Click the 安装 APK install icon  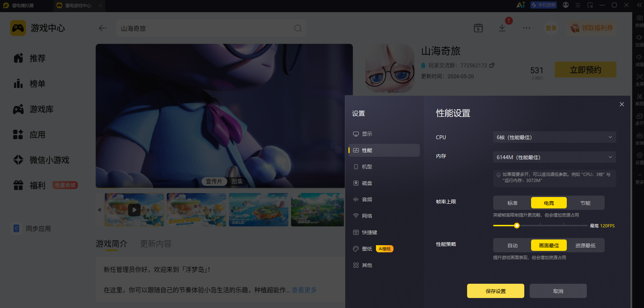click(639, 139)
